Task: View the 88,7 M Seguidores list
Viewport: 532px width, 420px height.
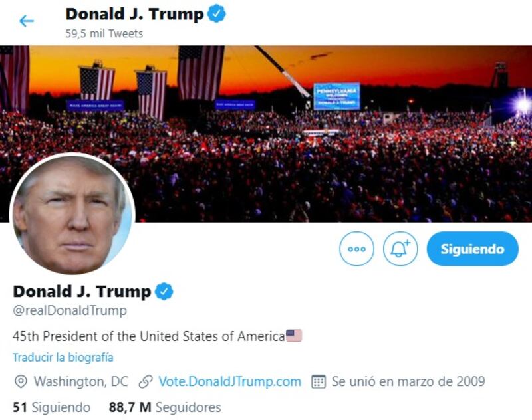Action: [x=165, y=407]
